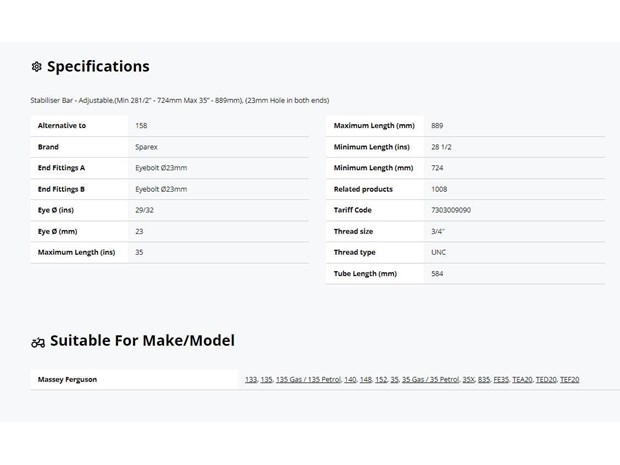The height and width of the screenshot is (465, 620).
Task: Click the Alternative to value 158
Action: tap(141, 125)
